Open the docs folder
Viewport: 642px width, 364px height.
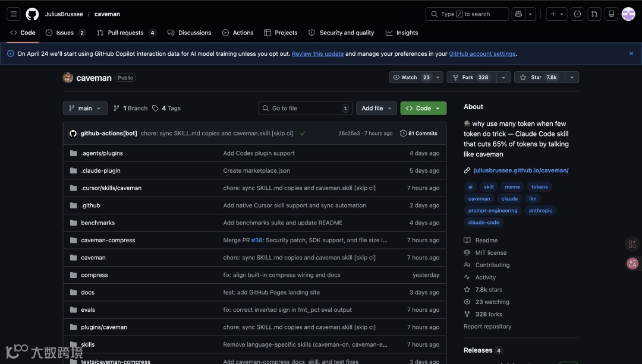click(87, 292)
